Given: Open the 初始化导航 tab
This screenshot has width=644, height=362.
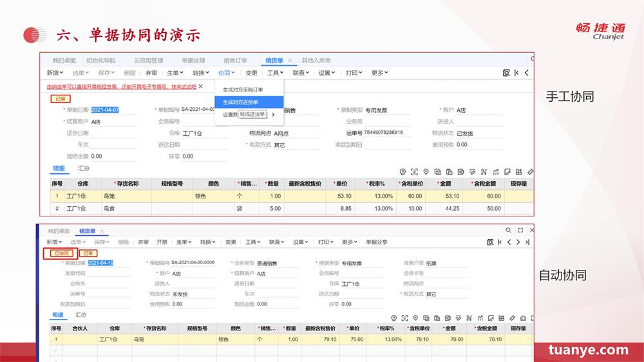Looking at the screenshot, I should point(100,61).
